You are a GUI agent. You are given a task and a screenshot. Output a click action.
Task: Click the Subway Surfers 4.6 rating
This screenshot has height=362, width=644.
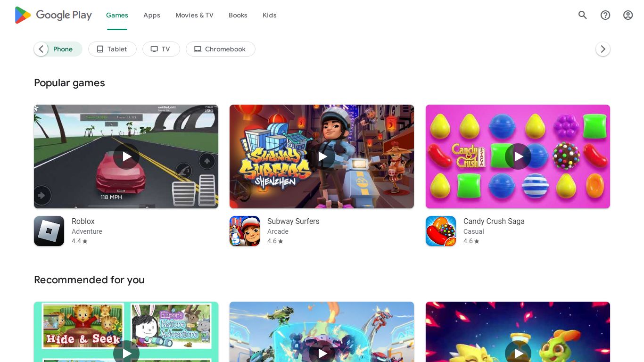(275, 241)
